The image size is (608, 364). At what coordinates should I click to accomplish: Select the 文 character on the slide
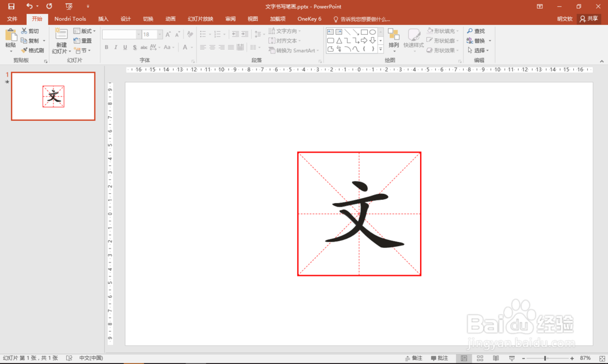click(x=364, y=215)
